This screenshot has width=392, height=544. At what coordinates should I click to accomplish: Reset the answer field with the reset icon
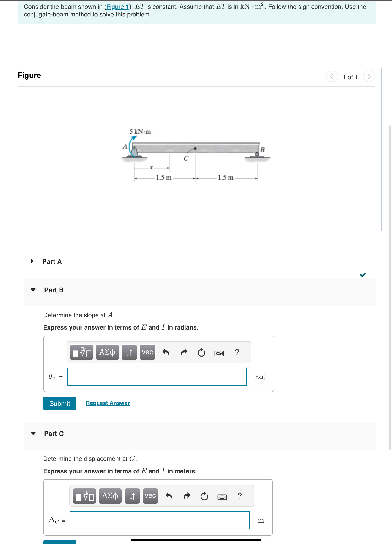pyautogui.click(x=201, y=352)
